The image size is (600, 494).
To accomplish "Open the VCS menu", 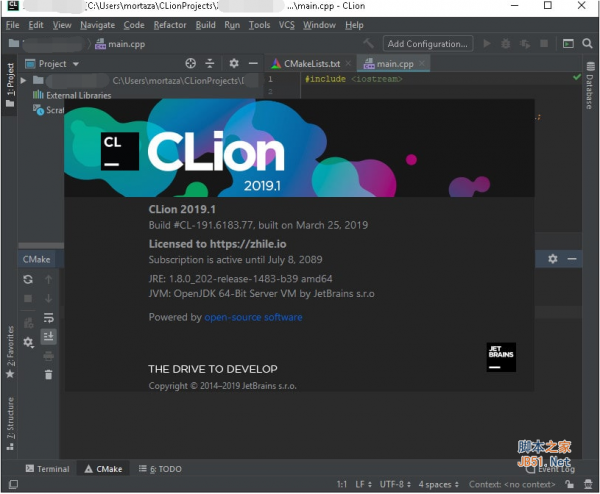I will click(x=287, y=25).
